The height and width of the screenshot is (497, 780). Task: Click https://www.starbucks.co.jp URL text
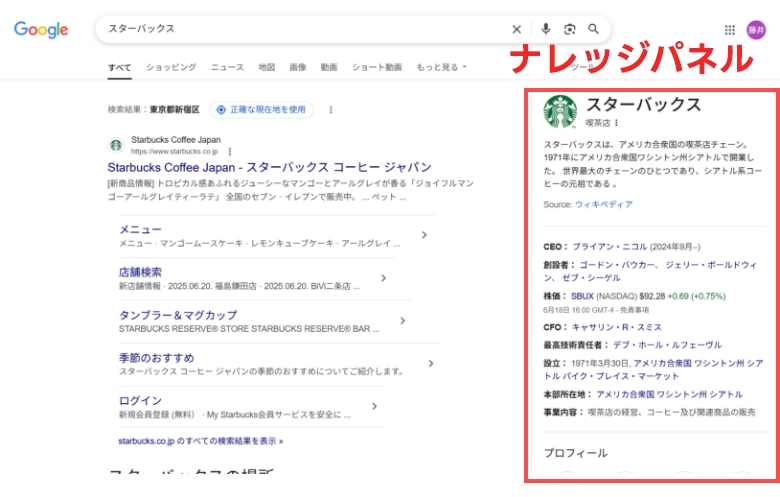175,151
